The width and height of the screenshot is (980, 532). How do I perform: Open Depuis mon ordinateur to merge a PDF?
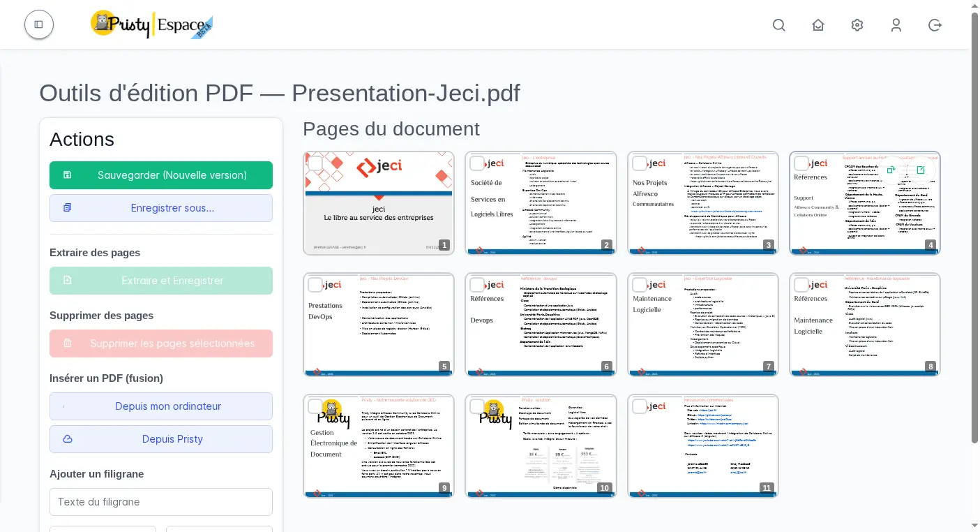160,406
